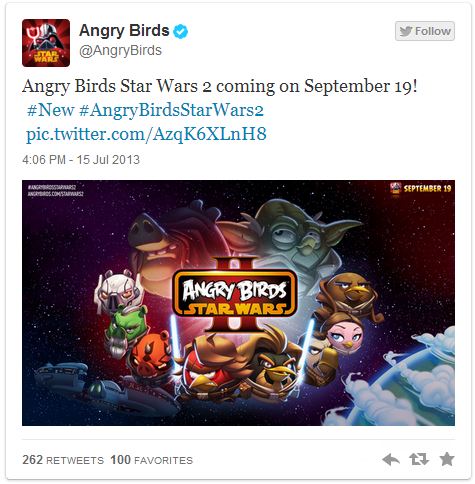Image resolution: width=475 pixels, height=484 pixels.
Task: Open the #AngryBirdsStarWars2 hashtag
Action: coord(172,110)
